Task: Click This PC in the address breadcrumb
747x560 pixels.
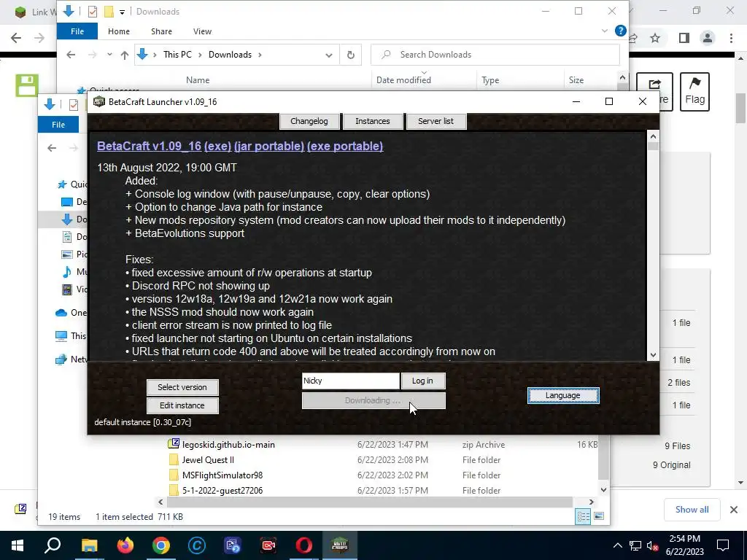Action: point(177,55)
